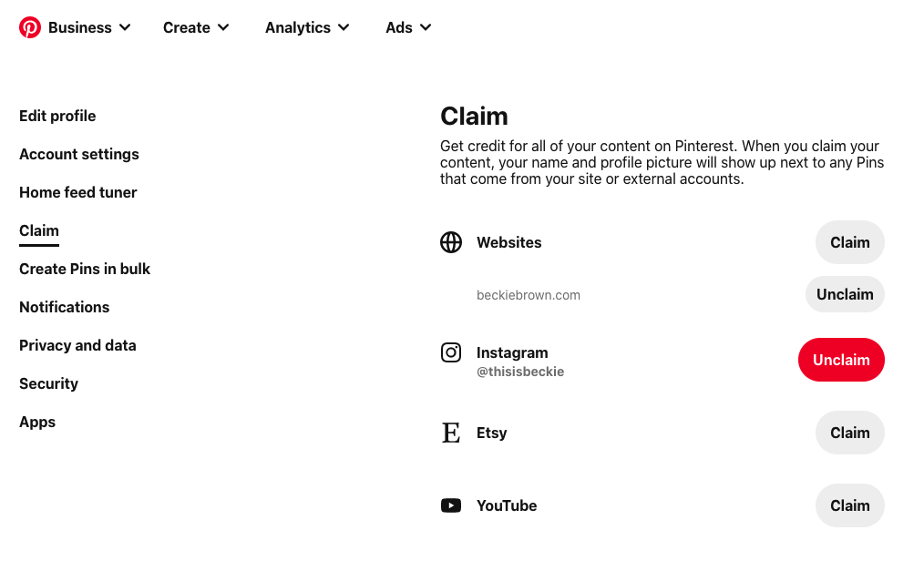924x571 pixels.
Task: Claim your YouTube channel
Action: coord(850,505)
